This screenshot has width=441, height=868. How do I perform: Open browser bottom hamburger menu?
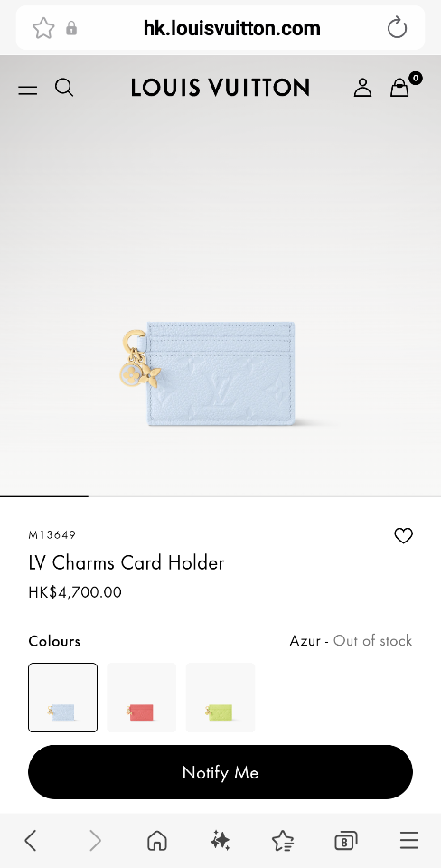click(x=408, y=840)
